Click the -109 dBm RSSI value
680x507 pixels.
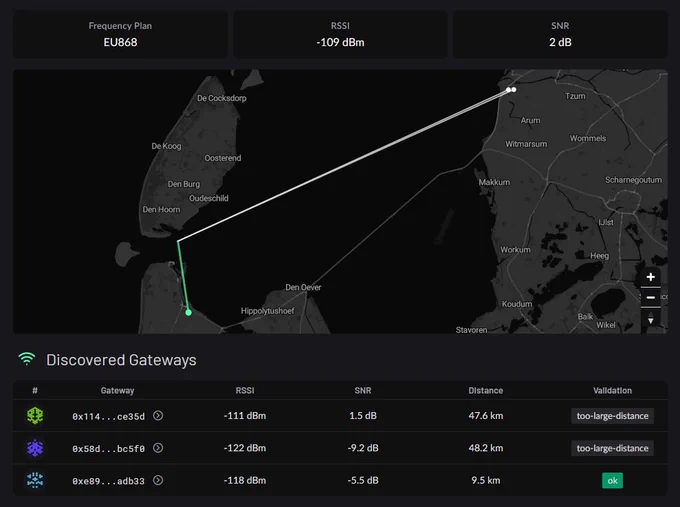click(340, 42)
